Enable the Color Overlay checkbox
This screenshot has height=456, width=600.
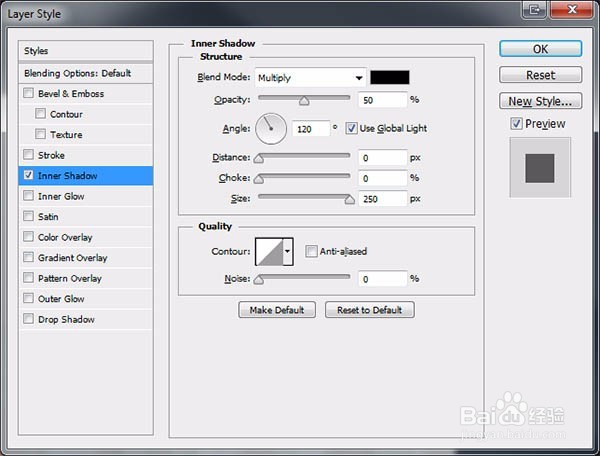28,237
